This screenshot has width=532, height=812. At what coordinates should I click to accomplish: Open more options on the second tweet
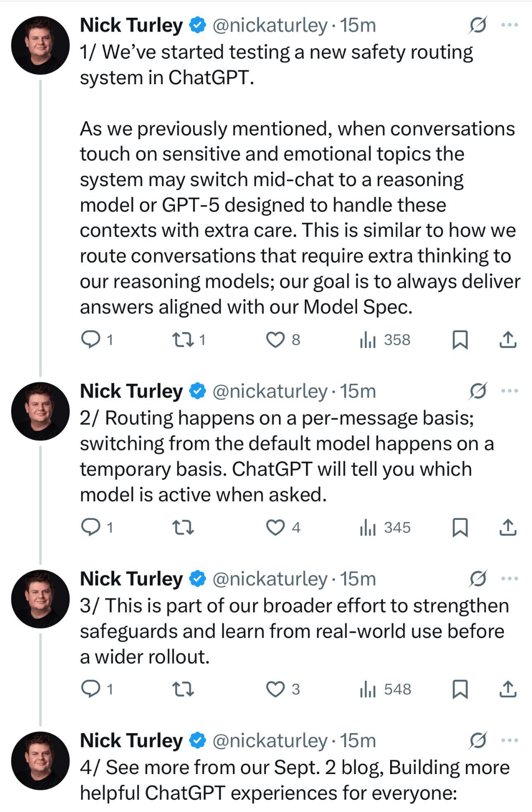(x=509, y=391)
